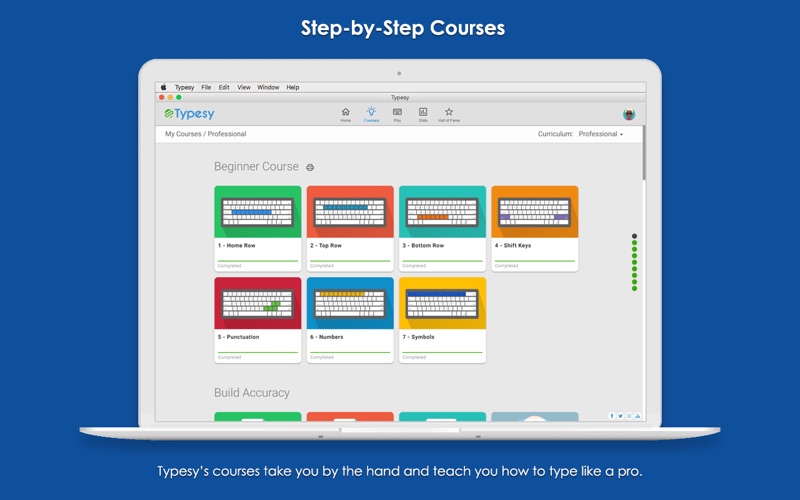This screenshot has height=500, width=800.
Task: Click the user profile avatar
Action: (x=629, y=114)
